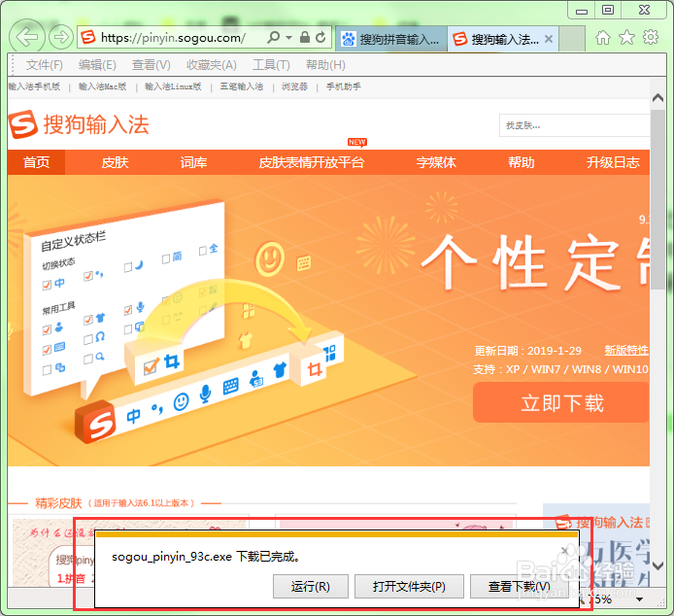Open the 输入法手机版 link
Viewport: 674px width, 616px height.
tap(34, 86)
